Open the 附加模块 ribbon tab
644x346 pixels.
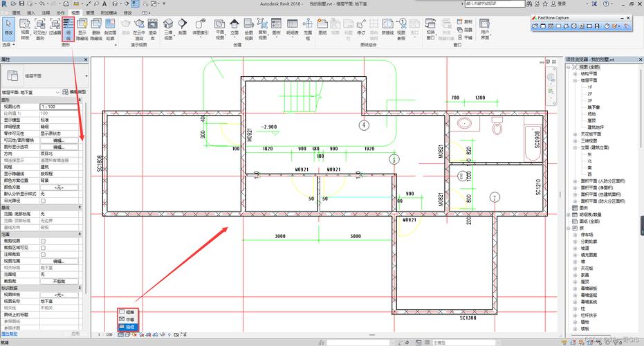pos(108,13)
